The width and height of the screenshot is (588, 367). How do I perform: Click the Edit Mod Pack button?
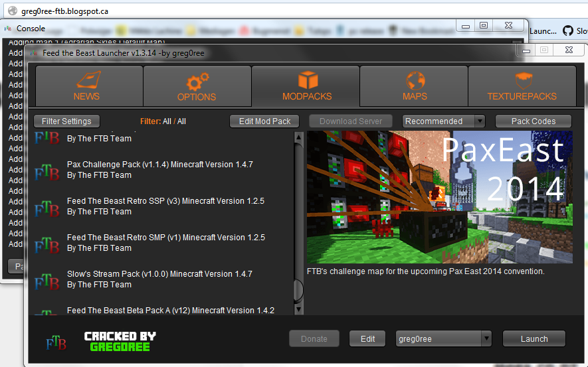(264, 121)
